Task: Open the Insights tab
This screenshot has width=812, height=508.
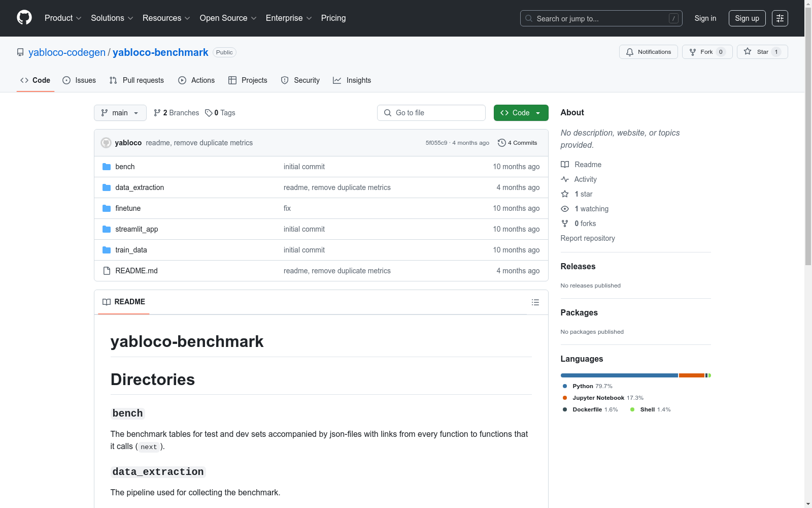Action: point(352,80)
